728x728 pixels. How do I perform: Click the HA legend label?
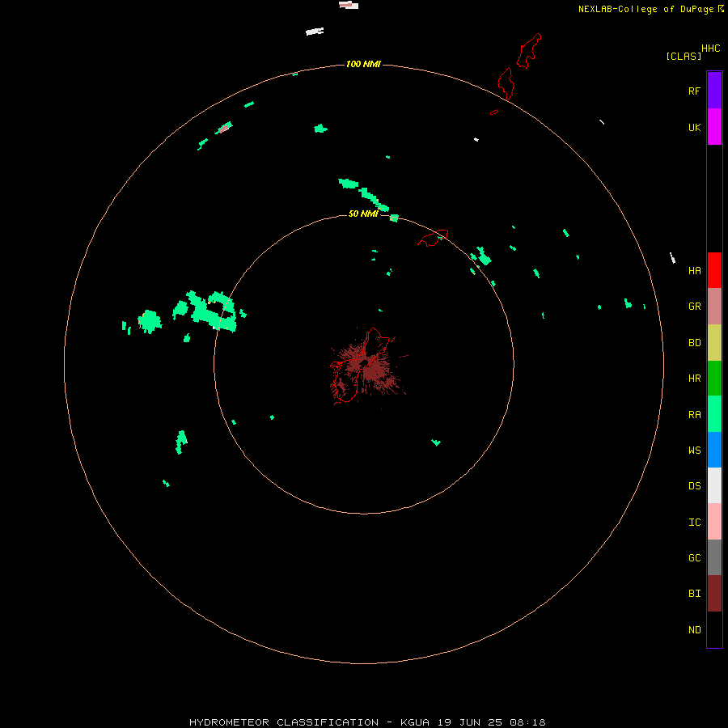point(694,271)
